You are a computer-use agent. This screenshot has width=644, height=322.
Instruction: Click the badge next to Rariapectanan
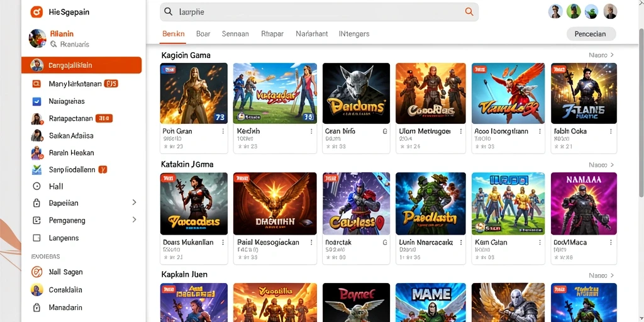point(104,119)
